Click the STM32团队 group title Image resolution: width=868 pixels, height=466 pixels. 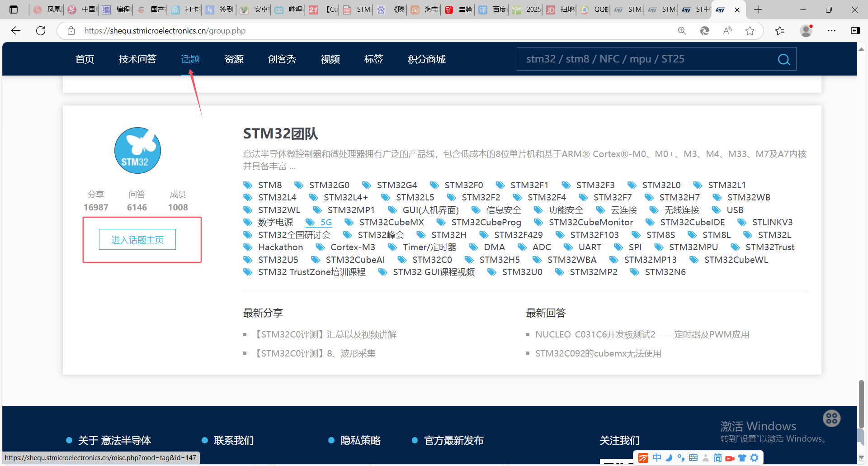pyautogui.click(x=280, y=133)
